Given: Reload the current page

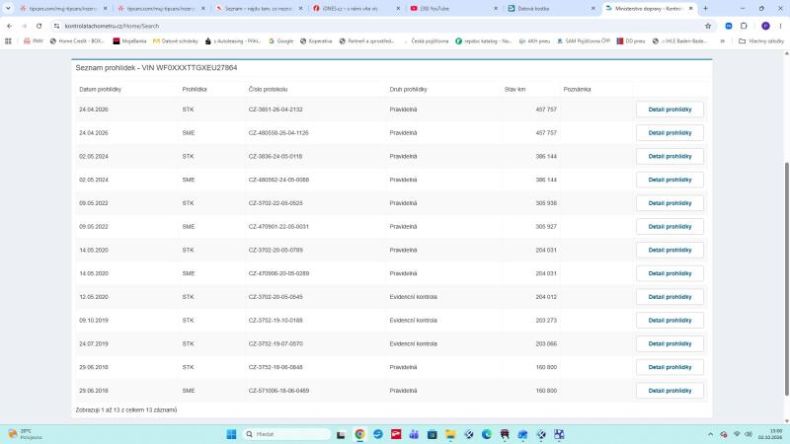Looking at the screenshot, I should click(39, 26).
